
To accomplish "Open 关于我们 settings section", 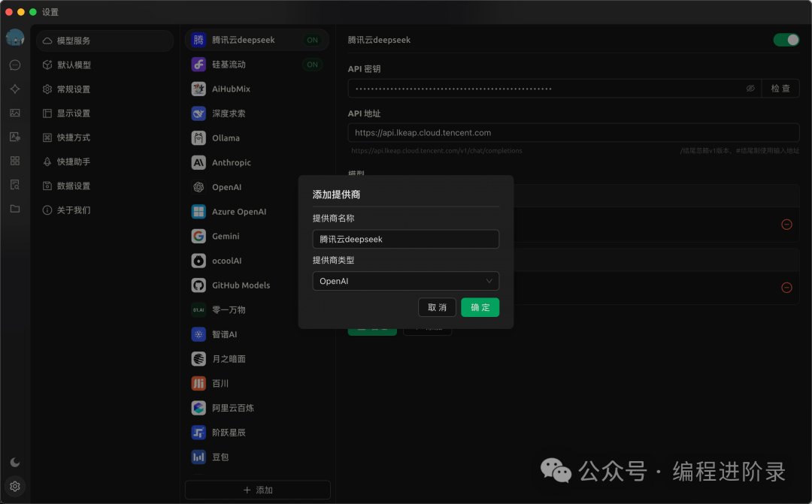I will (105, 210).
